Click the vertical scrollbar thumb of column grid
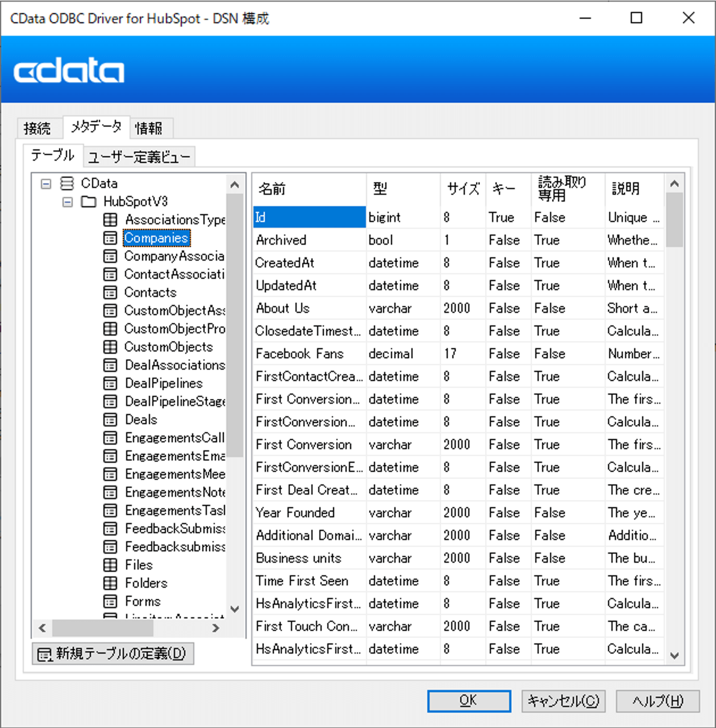 pos(675,220)
